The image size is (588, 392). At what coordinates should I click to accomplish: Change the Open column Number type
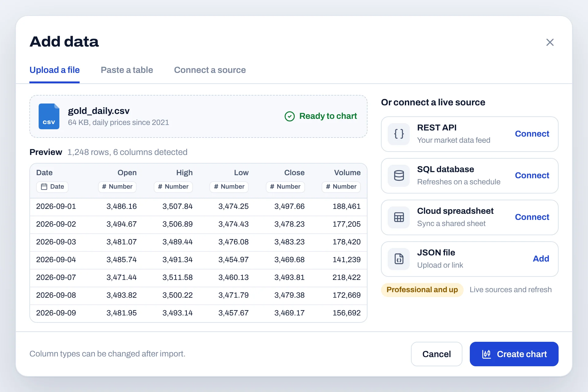[x=117, y=187]
